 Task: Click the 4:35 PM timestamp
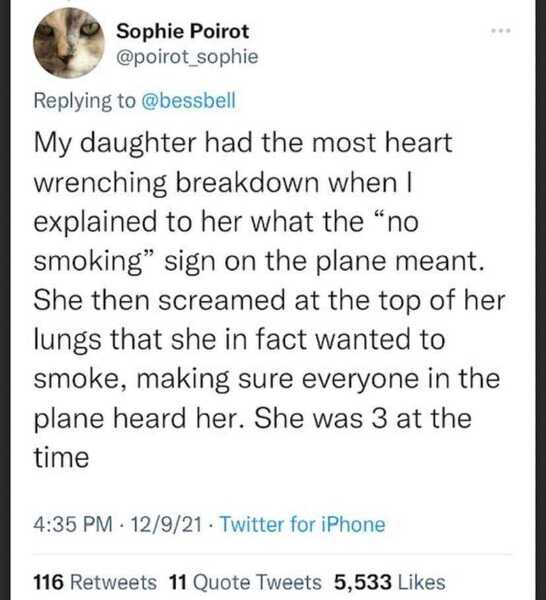[x=73, y=524]
